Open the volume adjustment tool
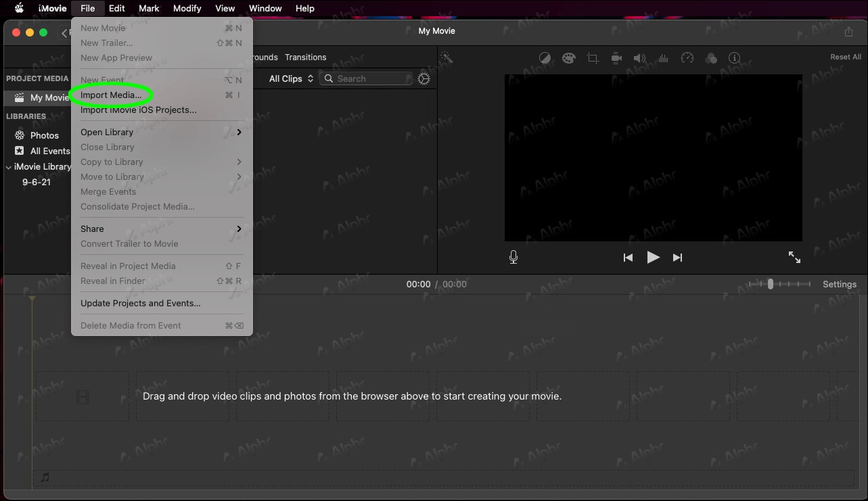 coord(639,58)
